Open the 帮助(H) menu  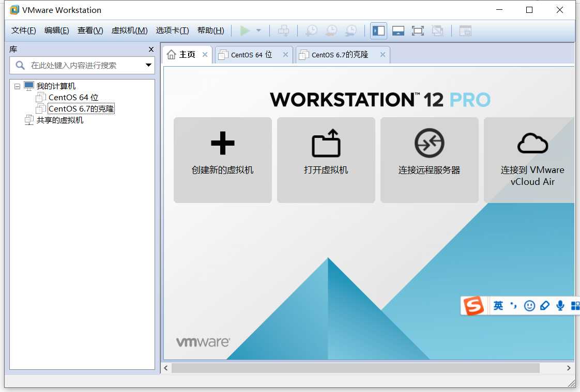(210, 30)
